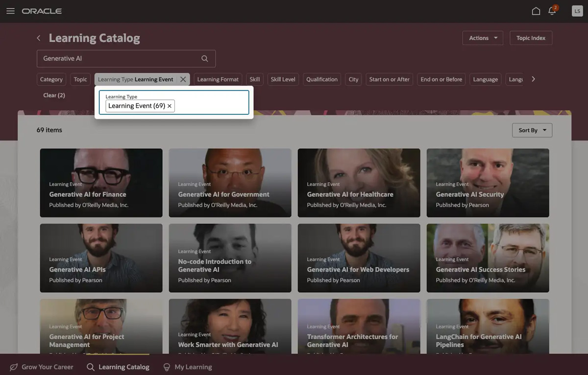The height and width of the screenshot is (375, 588).
Task: Remove the Learning Type filter chip
Action: (183, 79)
